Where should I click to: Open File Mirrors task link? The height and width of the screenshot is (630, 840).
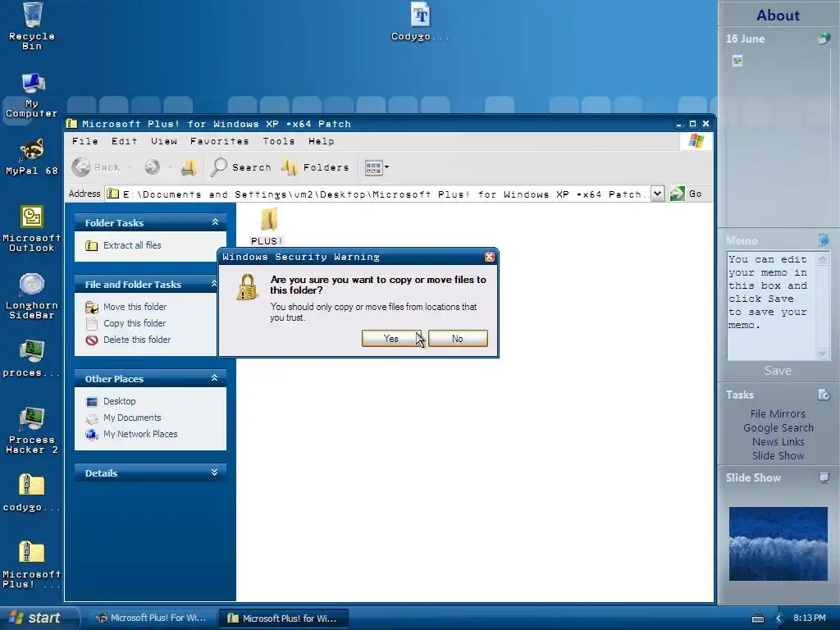778,413
